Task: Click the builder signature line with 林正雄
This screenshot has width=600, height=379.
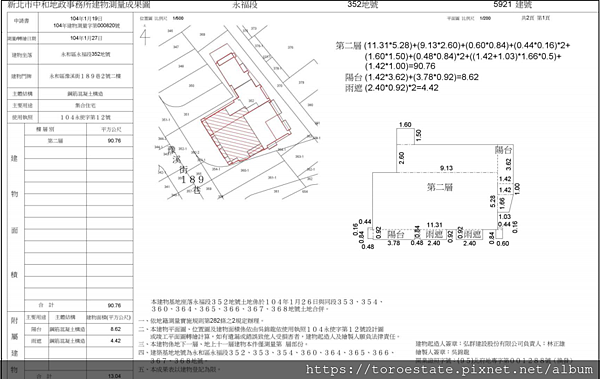Action: [491, 344]
